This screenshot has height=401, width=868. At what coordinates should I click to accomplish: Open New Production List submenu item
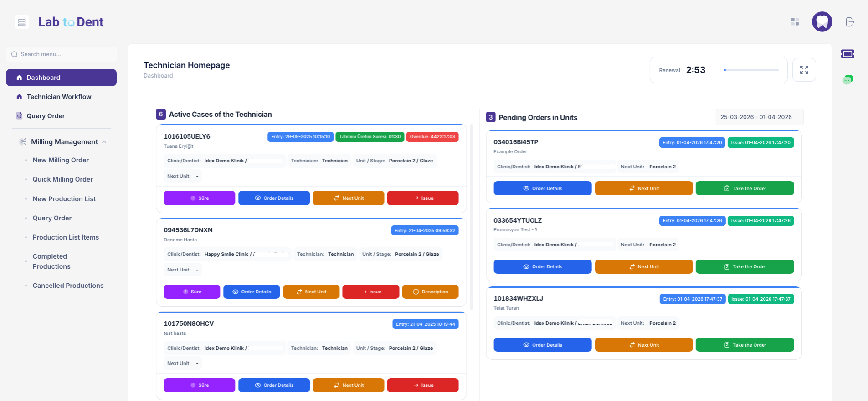coord(64,199)
